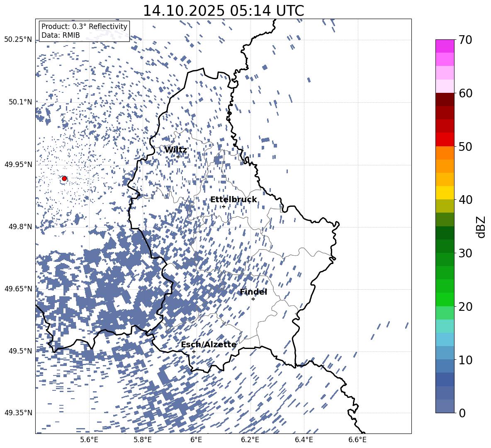Click the longitude label 5.8°E
This screenshot has width=491, height=448.
tap(143, 440)
